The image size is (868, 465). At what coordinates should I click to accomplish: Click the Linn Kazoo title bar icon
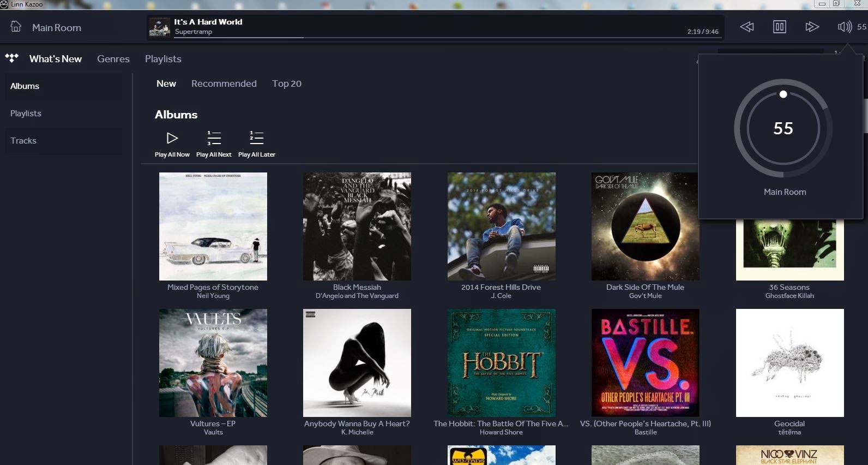pyautogui.click(x=4, y=4)
